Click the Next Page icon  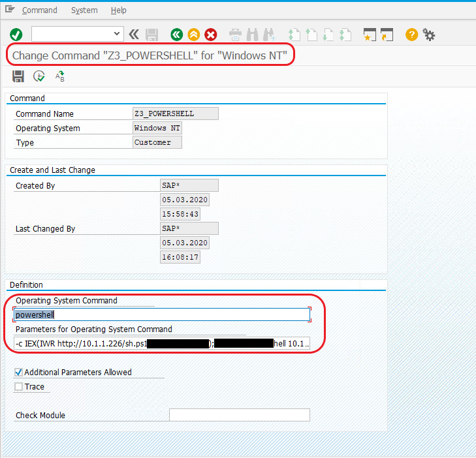click(328, 35)
